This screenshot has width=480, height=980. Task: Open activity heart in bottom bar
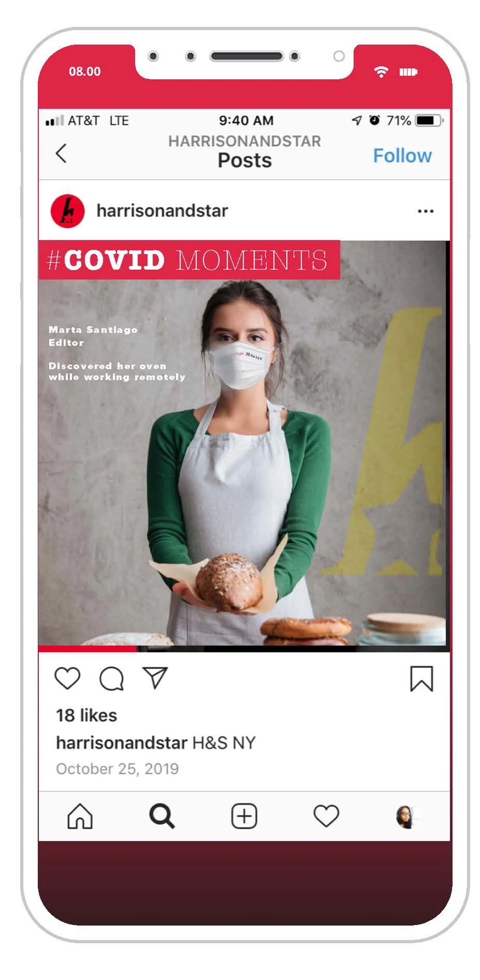click(x=326, y=816)
